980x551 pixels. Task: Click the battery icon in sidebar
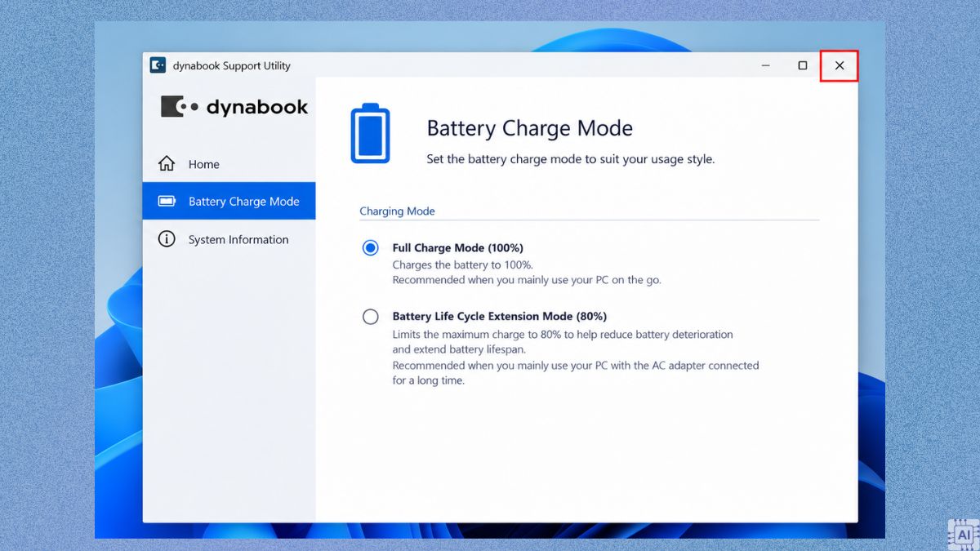167,201
